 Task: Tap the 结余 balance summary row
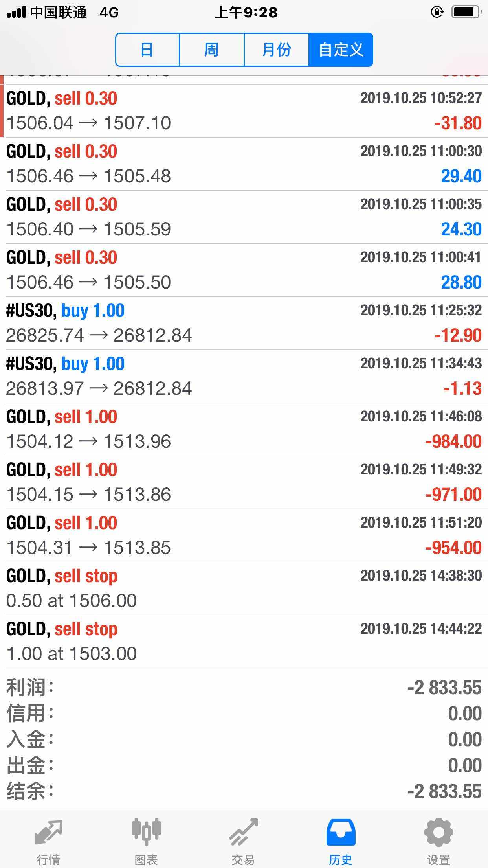click(244, 791)
